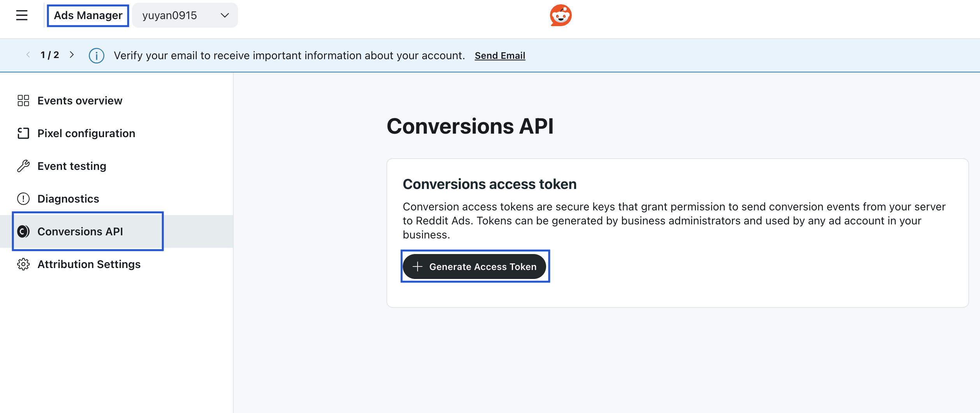Click the Conversions API page heading
The width and height of the screenshot is (980, 413).
[470, 126]
